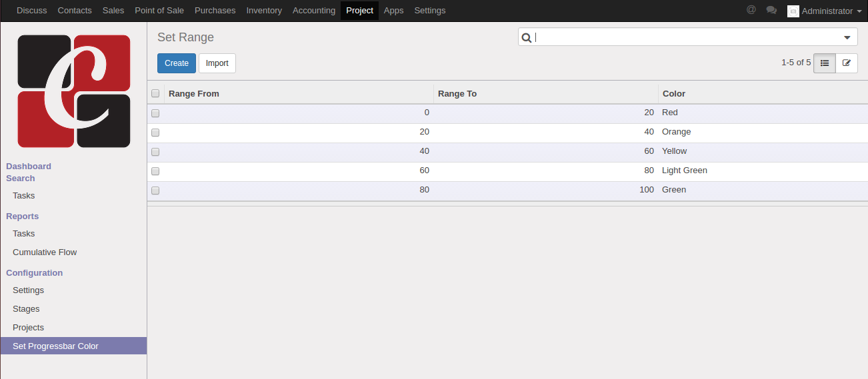Open the Administrator user menu
868x379 pixels.
[827, 11]
